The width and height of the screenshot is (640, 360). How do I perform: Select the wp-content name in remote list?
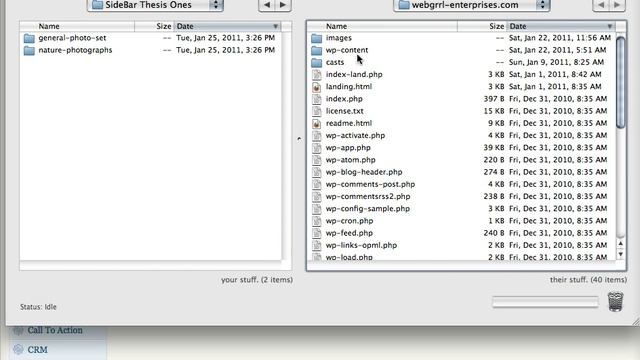[x=347, y=50]
